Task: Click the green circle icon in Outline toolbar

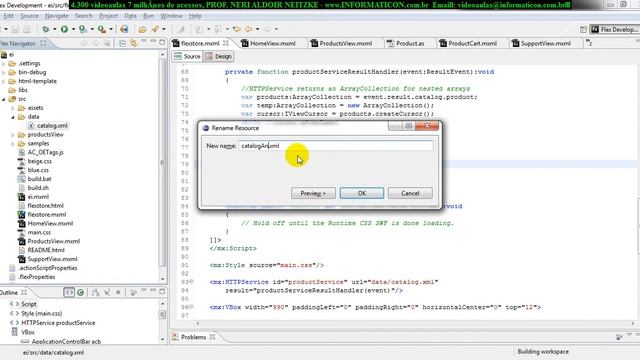Action: pos(80,292)
